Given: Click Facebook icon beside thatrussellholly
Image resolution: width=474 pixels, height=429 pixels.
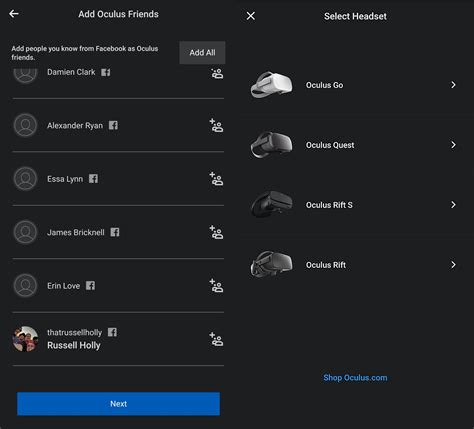Looking at the screenshot, I should (112, 332).
